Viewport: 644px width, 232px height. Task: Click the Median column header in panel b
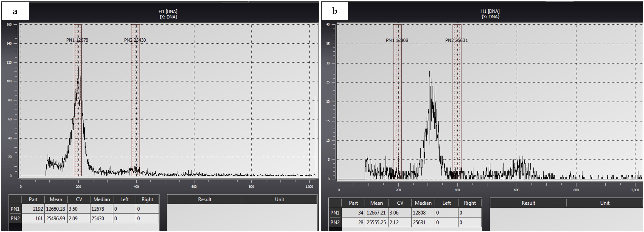(x=423, y=203)
